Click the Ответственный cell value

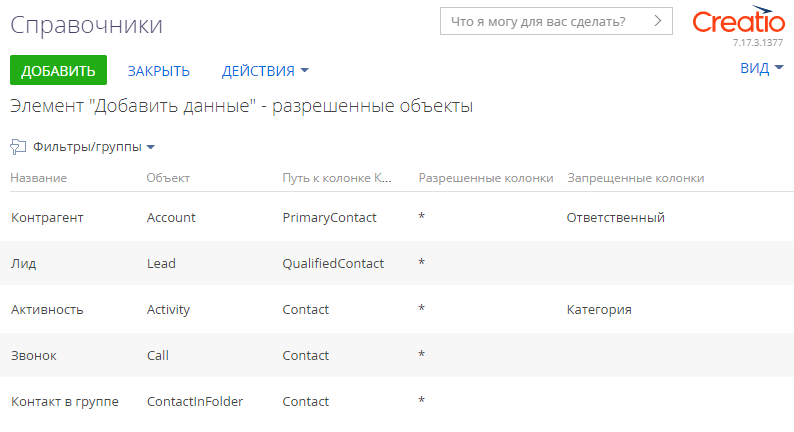(x=615, y=218)
